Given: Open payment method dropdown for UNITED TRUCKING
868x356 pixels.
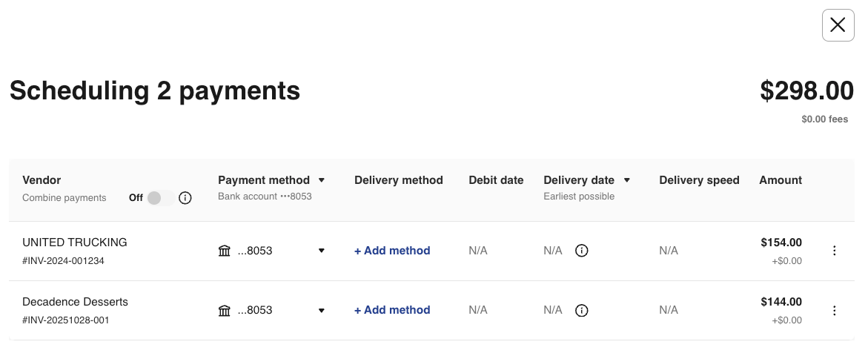Looking at the screenshot, I should click(322, 251).
